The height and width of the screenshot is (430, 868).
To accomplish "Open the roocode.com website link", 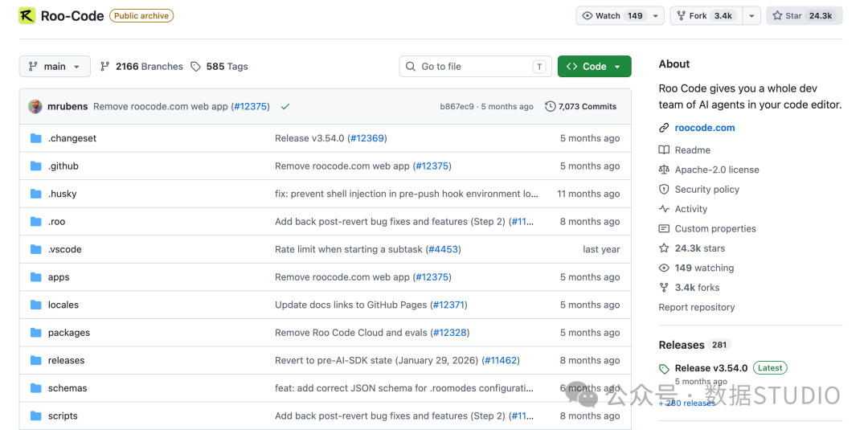I will point(705,128).
